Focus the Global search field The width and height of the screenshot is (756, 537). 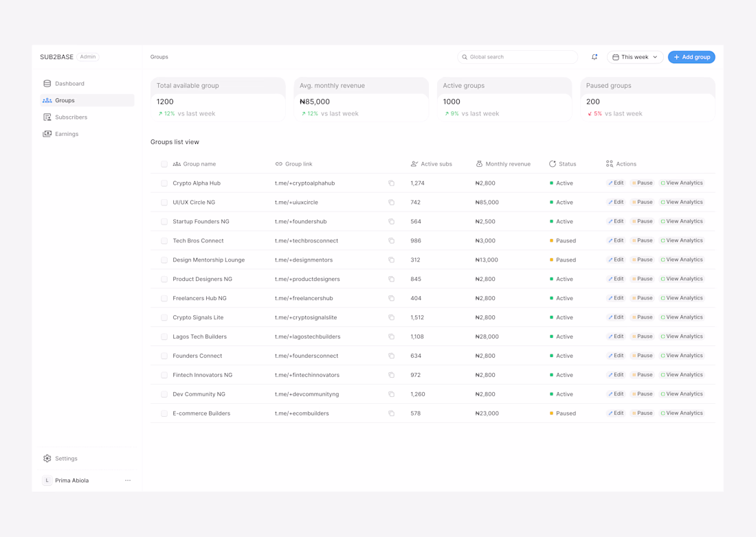coord(517,57)
